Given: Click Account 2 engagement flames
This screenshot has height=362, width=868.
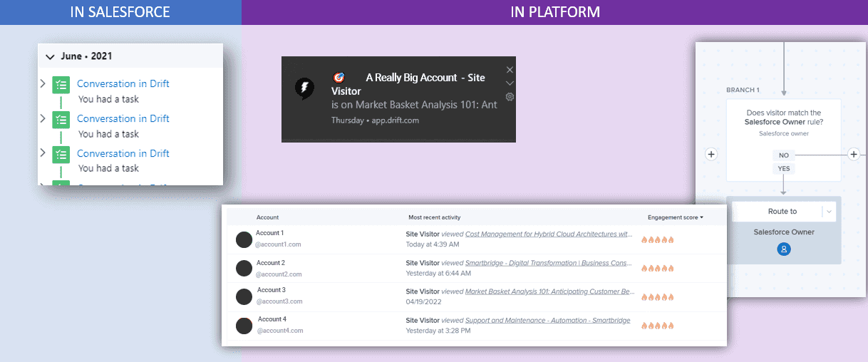Looking at the screenshot, I should point(657,269).
